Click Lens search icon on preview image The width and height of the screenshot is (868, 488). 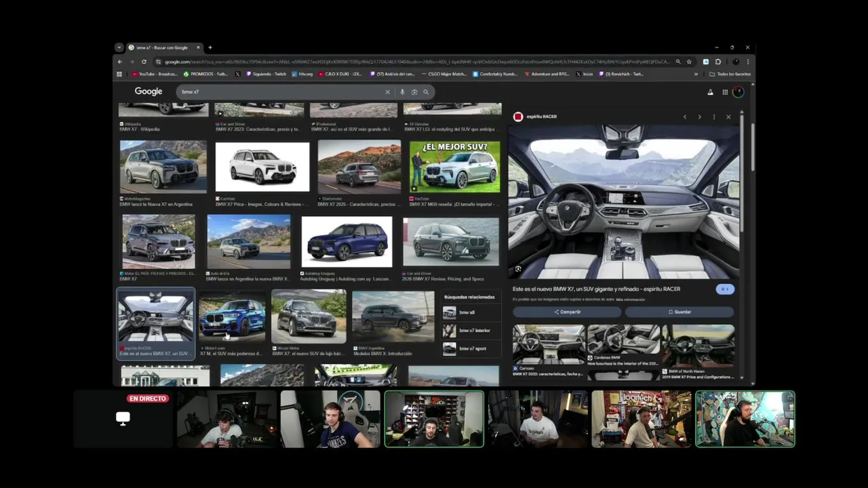518,269
